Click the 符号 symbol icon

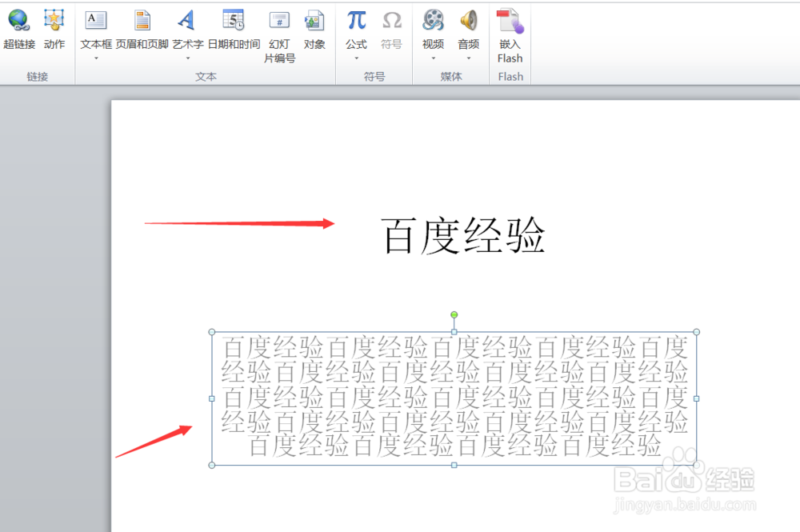391,21
